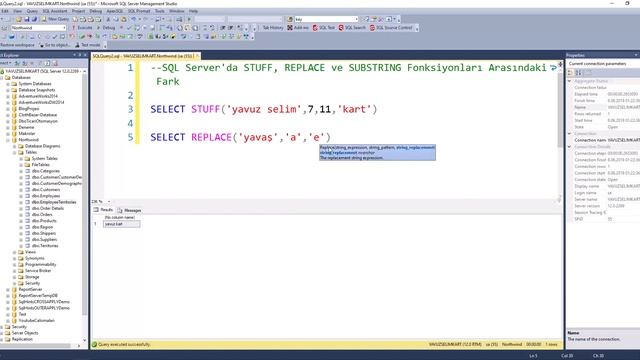Select the Replication folder

click(x=22, y=339)
